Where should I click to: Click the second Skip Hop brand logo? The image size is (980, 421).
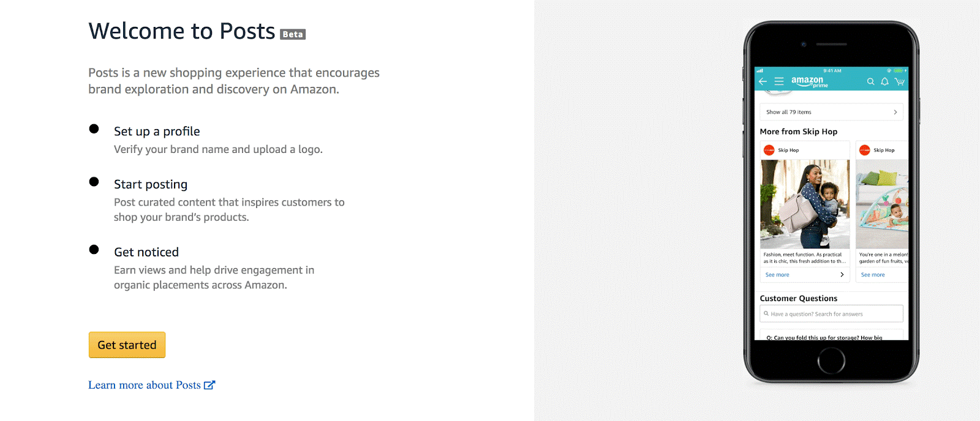click(x=865, y=150)
